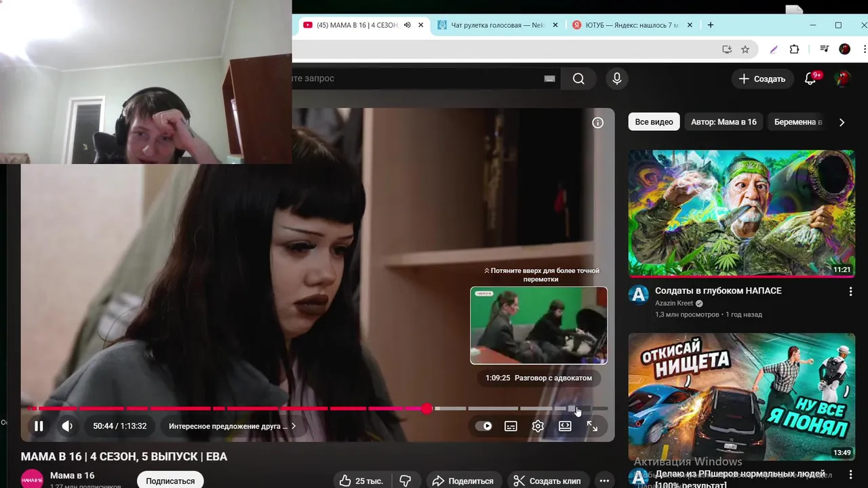Open the info card icon on video

tap(597, 123)
